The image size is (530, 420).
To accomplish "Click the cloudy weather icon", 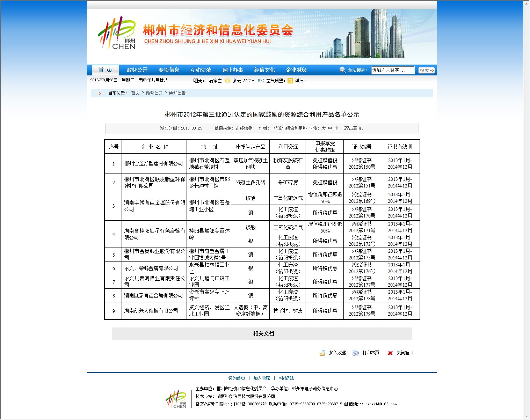I will point(227,81).
